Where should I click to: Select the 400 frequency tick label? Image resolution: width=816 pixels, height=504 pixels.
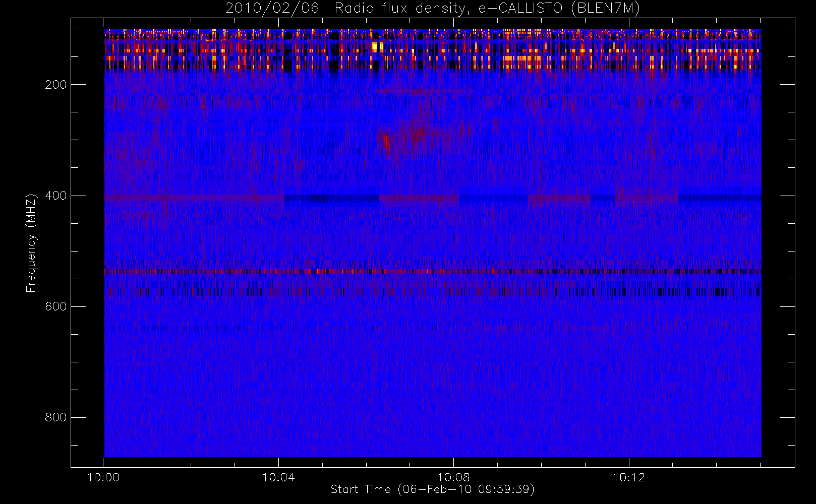tap(56, 196)
